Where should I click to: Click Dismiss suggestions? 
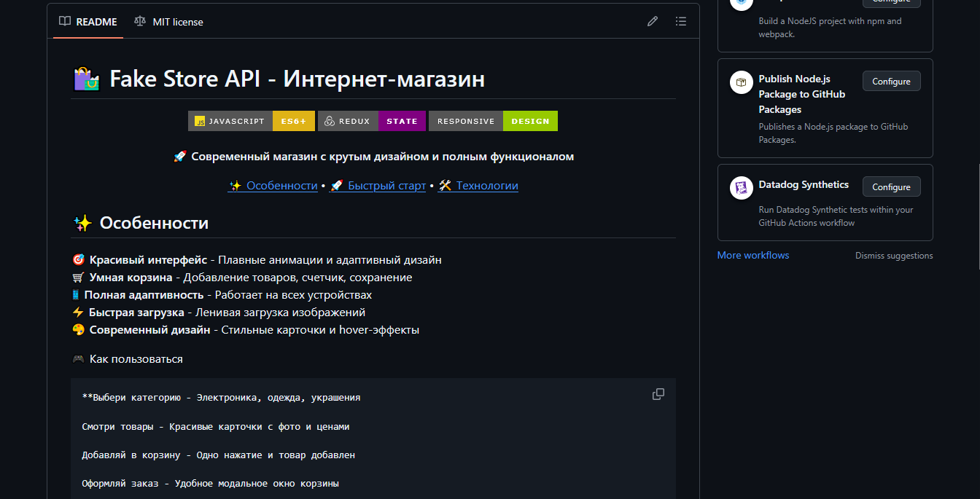(893, 255)
